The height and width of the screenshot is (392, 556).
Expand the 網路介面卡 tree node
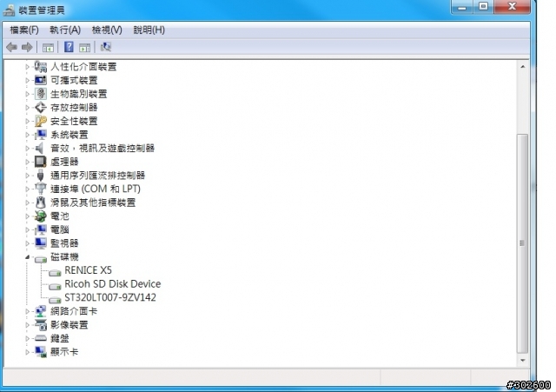point(27,311)
